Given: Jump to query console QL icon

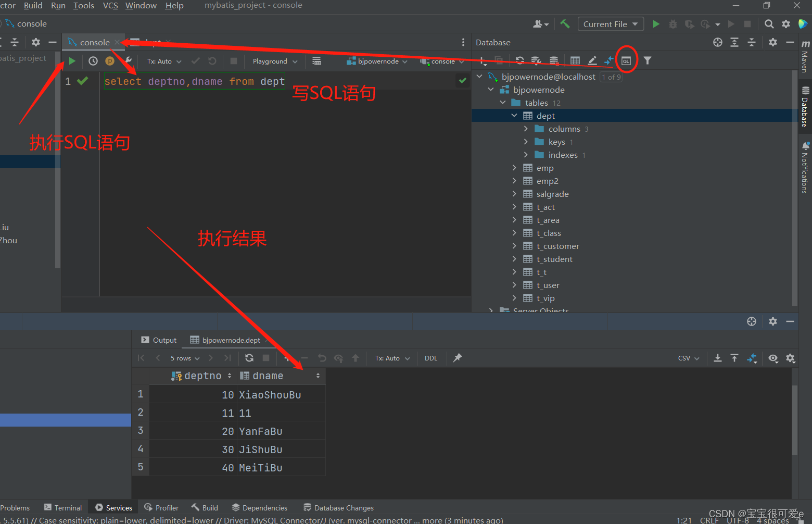Looking at the screenshot, I should click(x=626, y=60).
